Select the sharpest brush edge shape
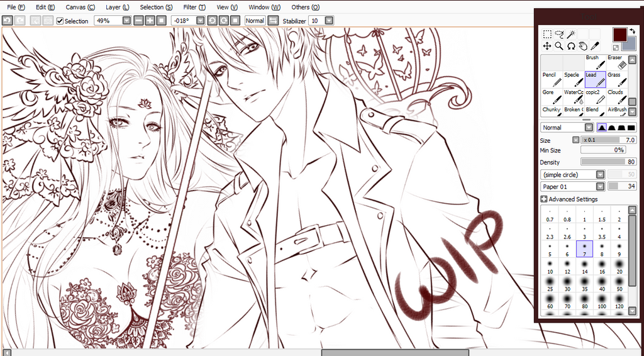This screenshot has width=644, height=356. [x=602, y=128]
